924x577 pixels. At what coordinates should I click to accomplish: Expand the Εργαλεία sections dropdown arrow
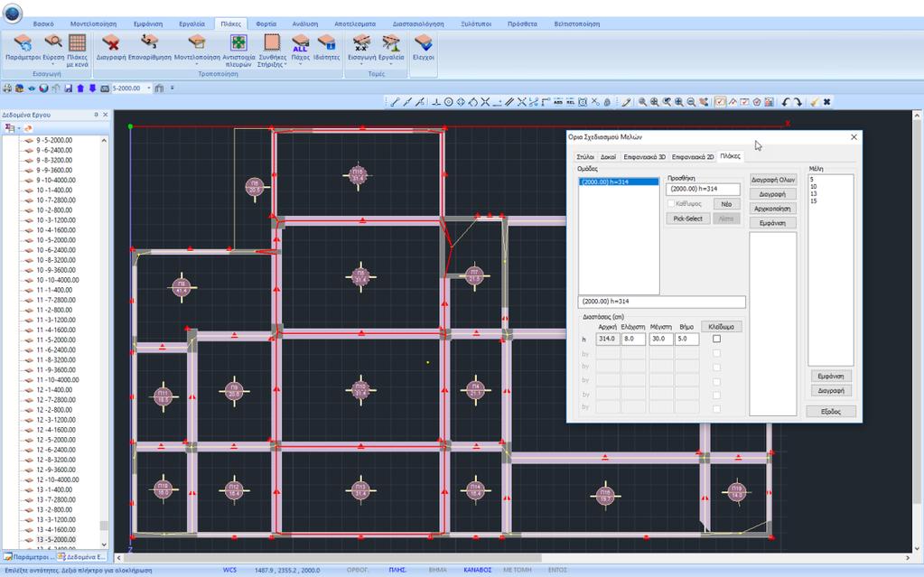click(391, 65)
